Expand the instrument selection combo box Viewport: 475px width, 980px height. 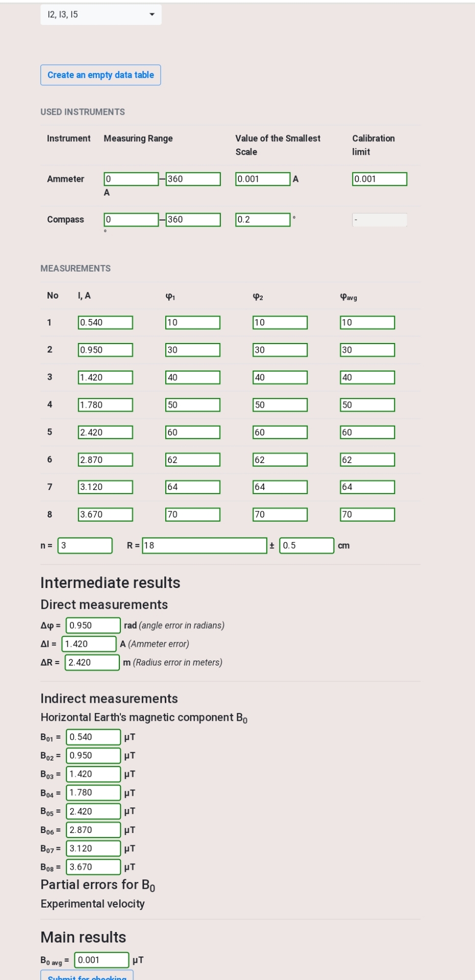pyautogui.click(x=100, y=14)
